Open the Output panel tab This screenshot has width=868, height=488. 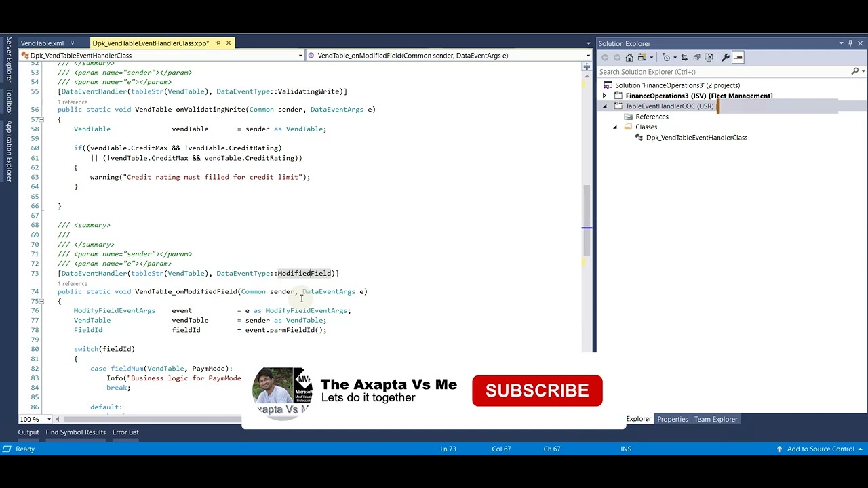tap(28, 432)
